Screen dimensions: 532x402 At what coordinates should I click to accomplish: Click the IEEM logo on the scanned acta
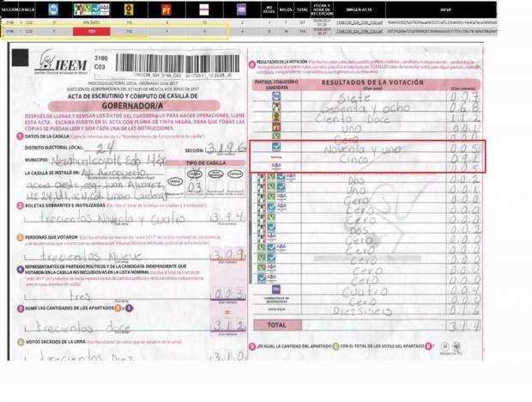click(x=61, y=62)
